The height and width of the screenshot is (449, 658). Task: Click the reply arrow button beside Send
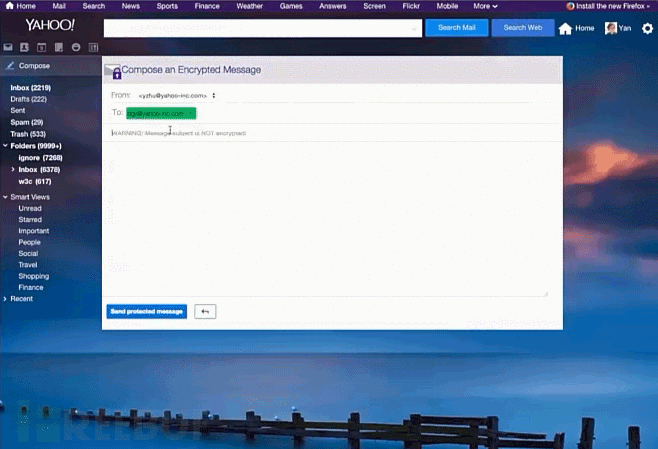point(205,311)
